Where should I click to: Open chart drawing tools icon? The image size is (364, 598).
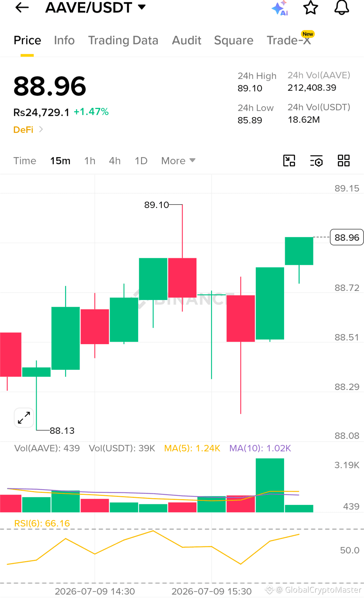coord(289,161)
